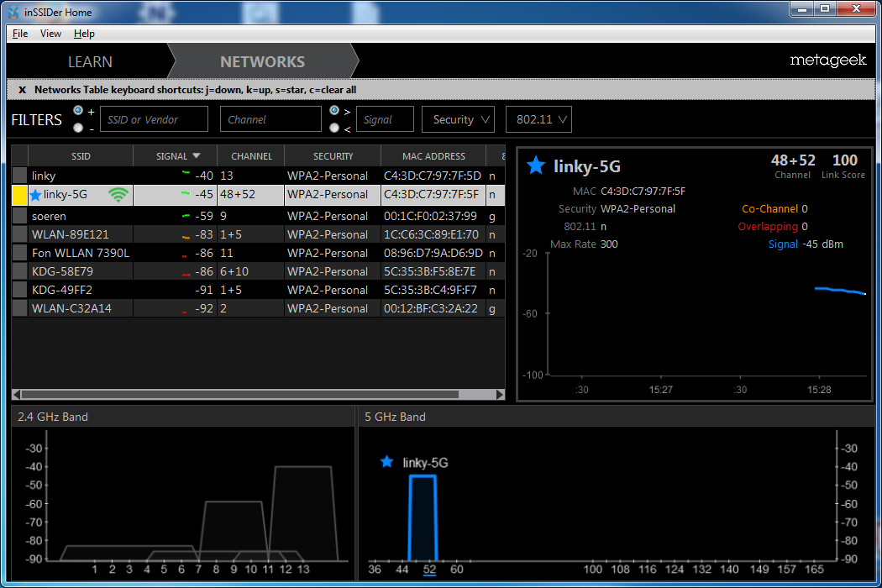Click the Signal filter field

[385, 119]
